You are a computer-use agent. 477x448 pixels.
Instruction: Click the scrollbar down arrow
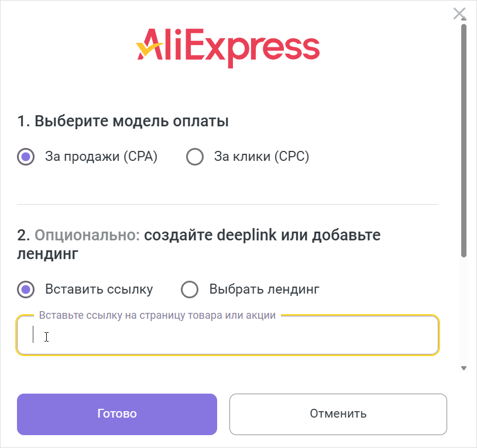pos(464,368)
